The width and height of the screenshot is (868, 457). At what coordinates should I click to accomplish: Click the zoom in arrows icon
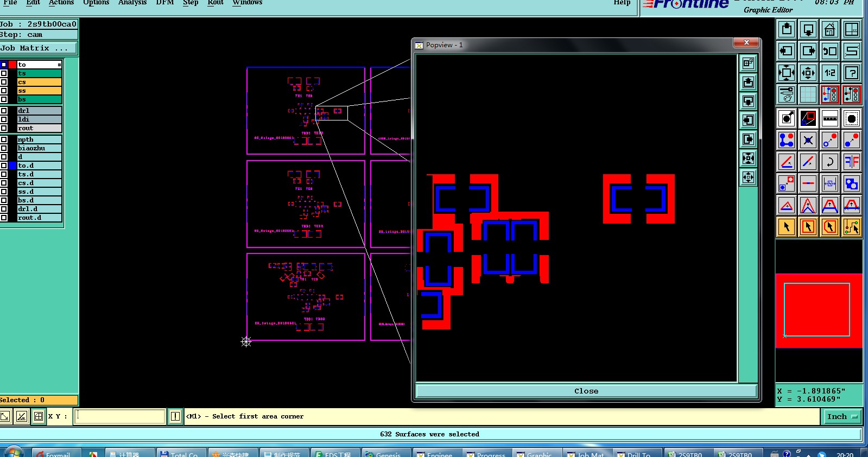(787, 73)
